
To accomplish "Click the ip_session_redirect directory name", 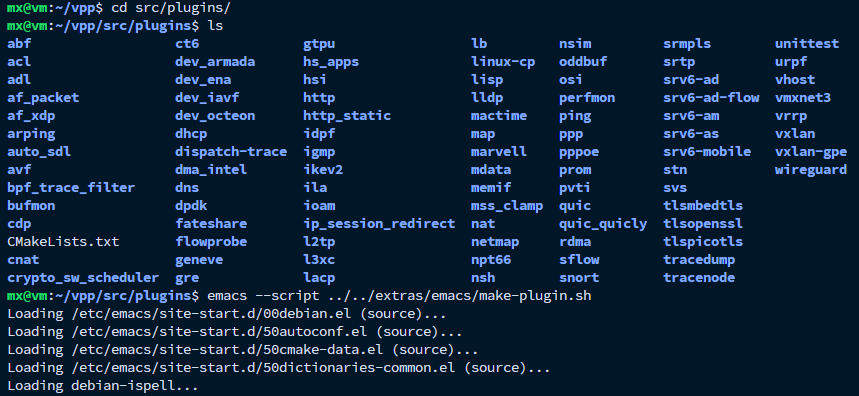I will coord(379,224).
